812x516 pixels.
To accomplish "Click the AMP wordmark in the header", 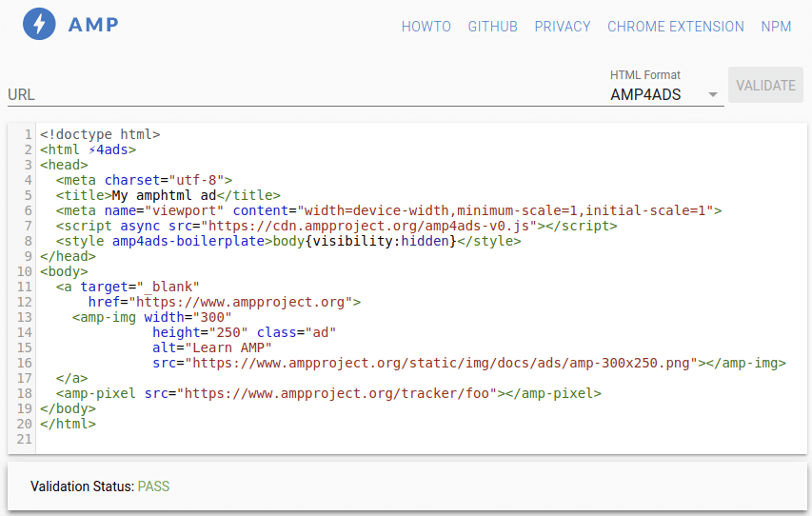I will pyautogui.click(x=93, y=25).
